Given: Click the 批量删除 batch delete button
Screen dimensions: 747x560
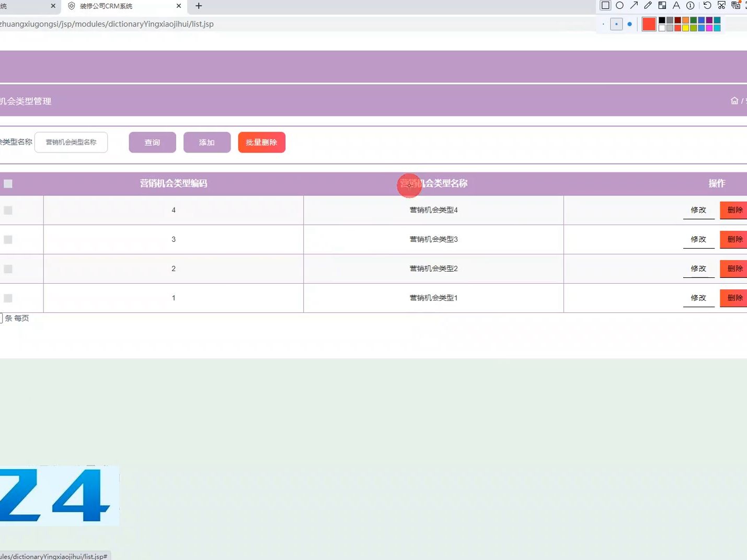Looking at the screenshot, I should coord(261,142).
